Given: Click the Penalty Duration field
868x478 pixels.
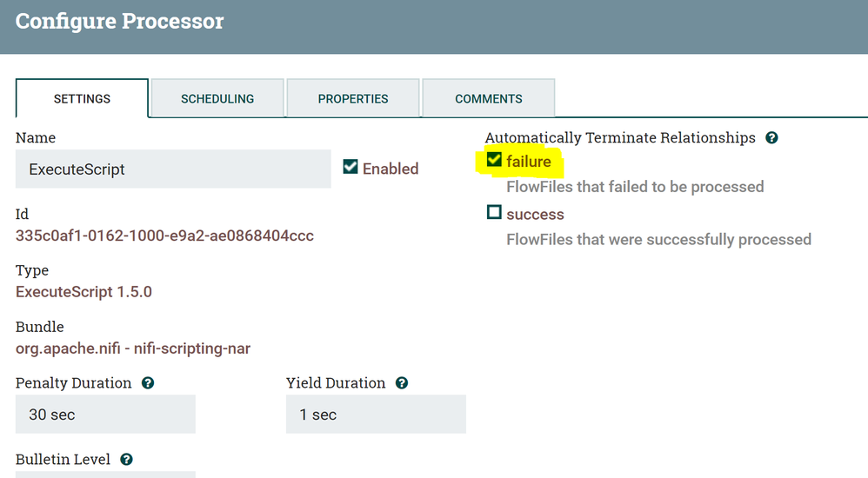Looking at the screenshot, I should click(105, 415).
